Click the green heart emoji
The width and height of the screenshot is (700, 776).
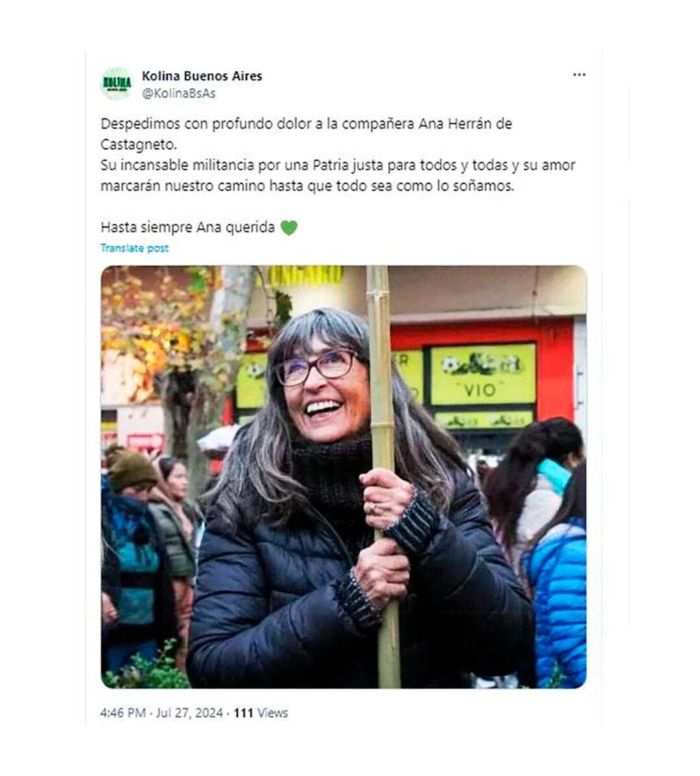point(289,228)
